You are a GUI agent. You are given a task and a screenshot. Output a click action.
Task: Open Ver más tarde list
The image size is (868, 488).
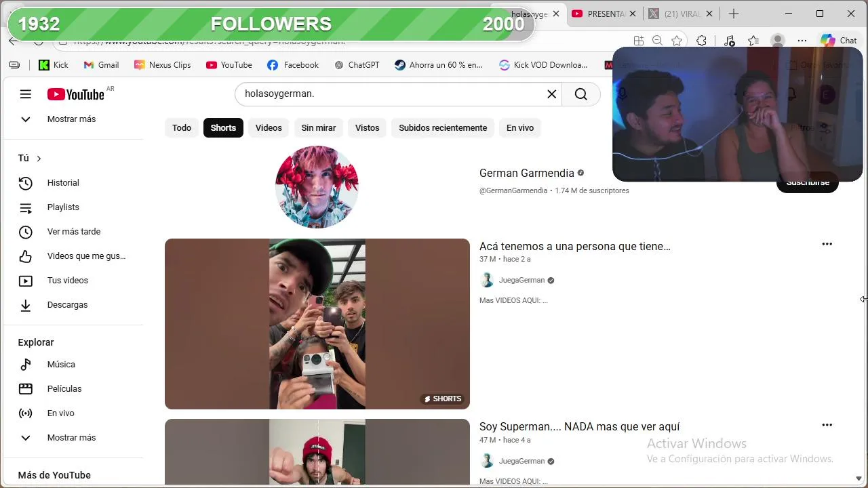pyautogui.click(x=73, y=232)
